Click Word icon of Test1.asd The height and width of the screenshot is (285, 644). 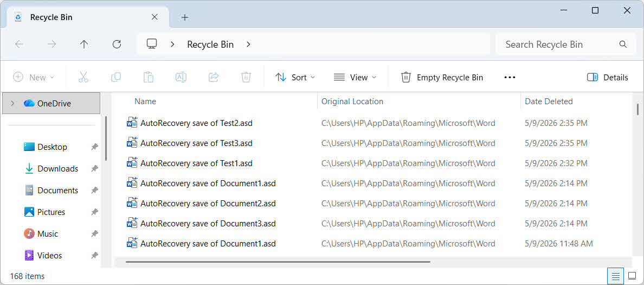(132, 163)
